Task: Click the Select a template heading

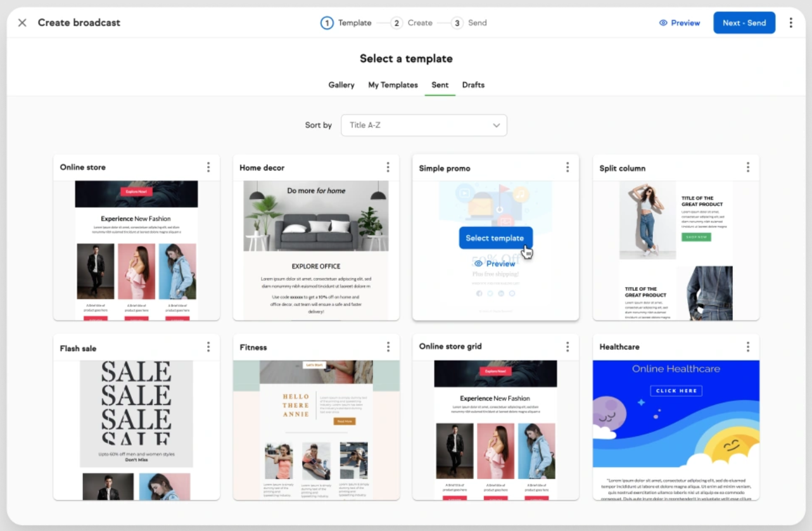Action: pyautogui.click(x=406, y=58)
